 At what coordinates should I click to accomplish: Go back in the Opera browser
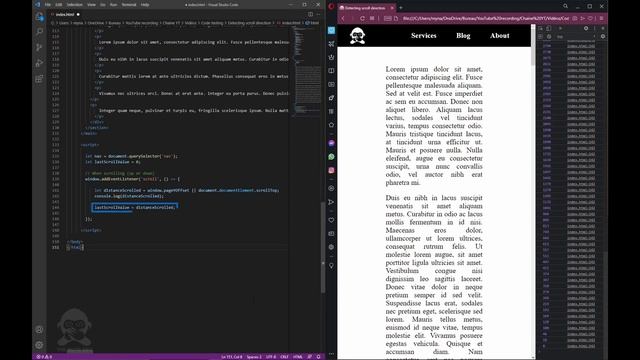343,18
